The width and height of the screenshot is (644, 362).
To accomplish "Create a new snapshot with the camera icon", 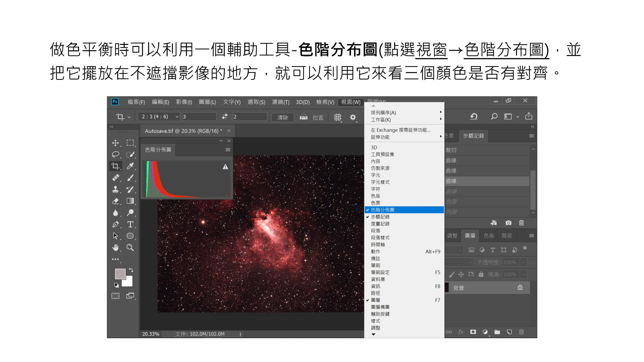I will [x=509, y=223].
